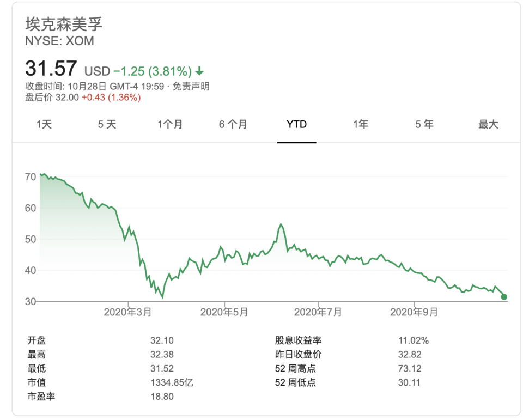Click the green down arrow next to price change
The image size is (529, 420).
[x=200, y=71]
